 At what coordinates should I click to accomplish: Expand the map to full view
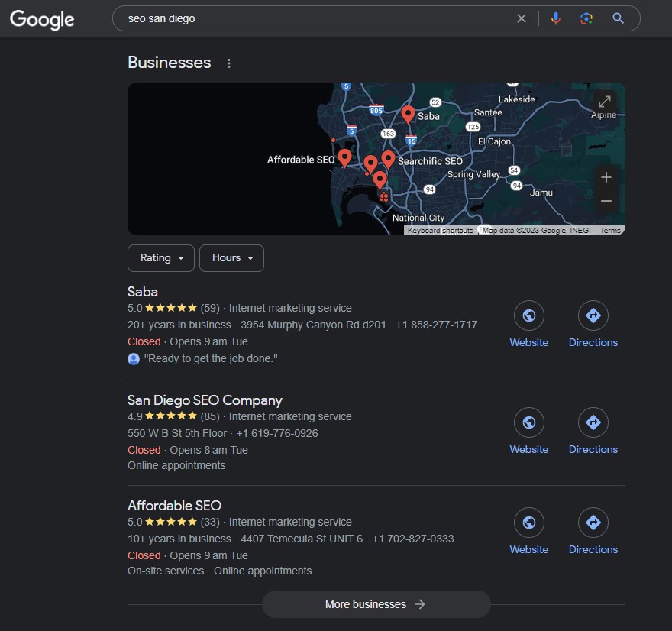604,102
